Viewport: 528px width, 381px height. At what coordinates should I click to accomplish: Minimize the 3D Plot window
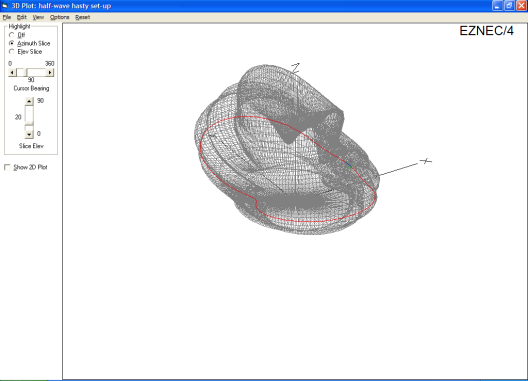click(497, 6)
